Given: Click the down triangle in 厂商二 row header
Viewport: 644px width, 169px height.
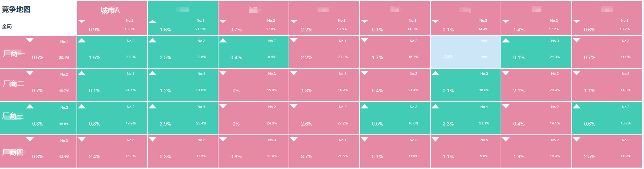Looking at the screenshot, I should (30, 73).
